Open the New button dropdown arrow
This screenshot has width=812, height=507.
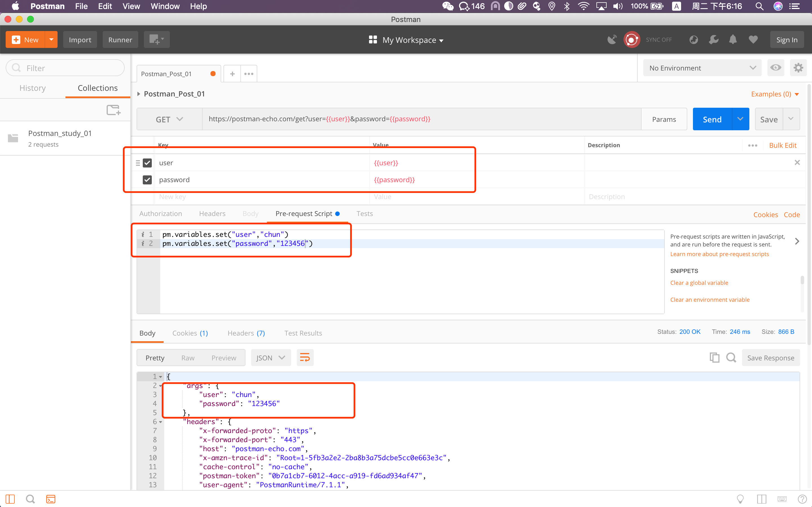[51, 39]
